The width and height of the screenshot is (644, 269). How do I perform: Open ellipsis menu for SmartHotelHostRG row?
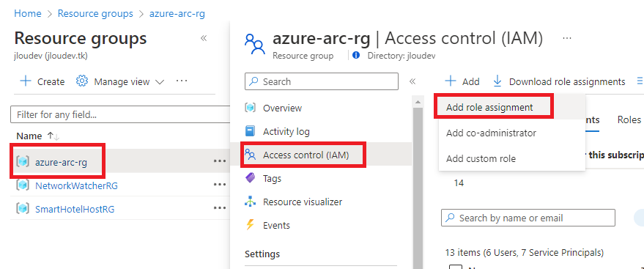tap(220, 208)
